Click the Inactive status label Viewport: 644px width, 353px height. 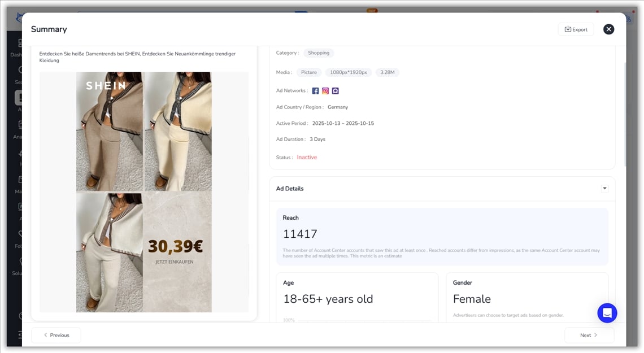pos(307,158)
